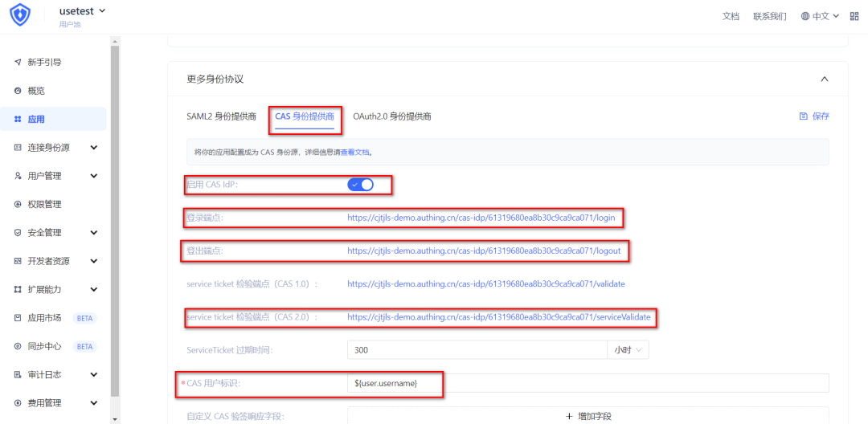
Task: Expand the 连接身份源 chevron
Action: pos(93,148)
